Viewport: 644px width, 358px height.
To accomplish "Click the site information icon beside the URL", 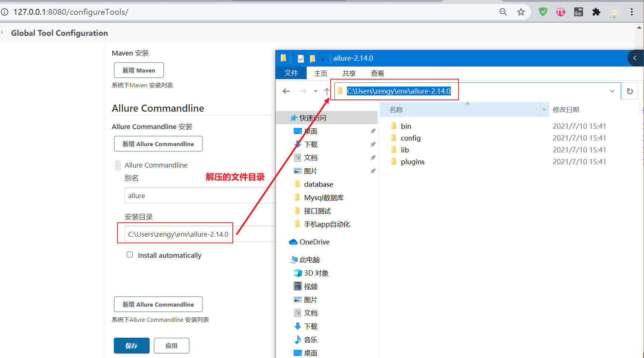I will 4,12.
